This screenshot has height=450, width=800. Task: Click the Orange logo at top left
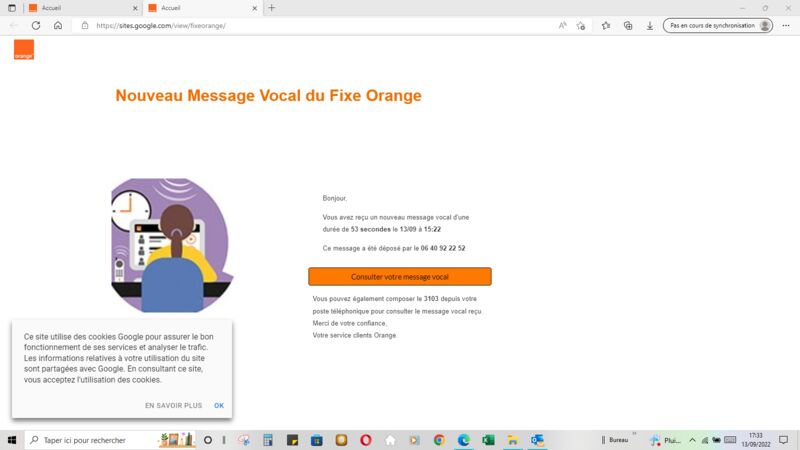(x=24, y=50)
